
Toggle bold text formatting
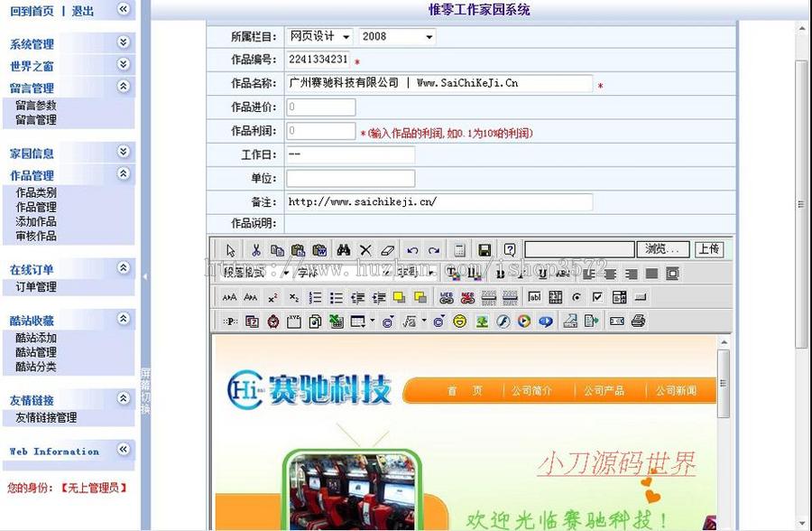[500, 274]
